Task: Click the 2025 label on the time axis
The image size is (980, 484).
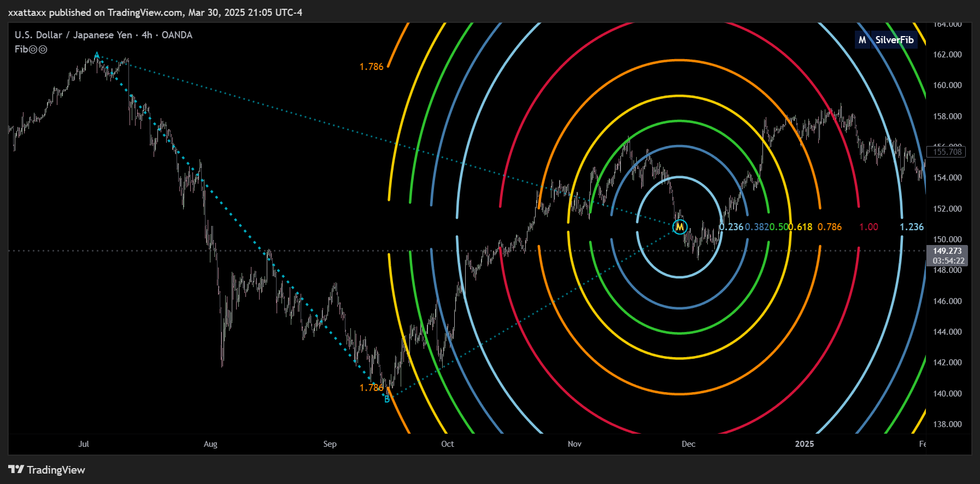Action: [x=805, y=444]
